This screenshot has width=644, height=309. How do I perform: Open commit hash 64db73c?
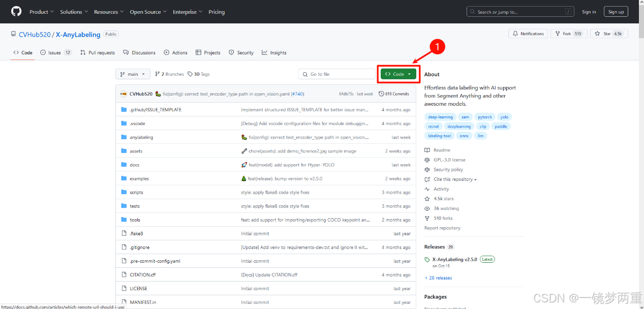[347, 94]
